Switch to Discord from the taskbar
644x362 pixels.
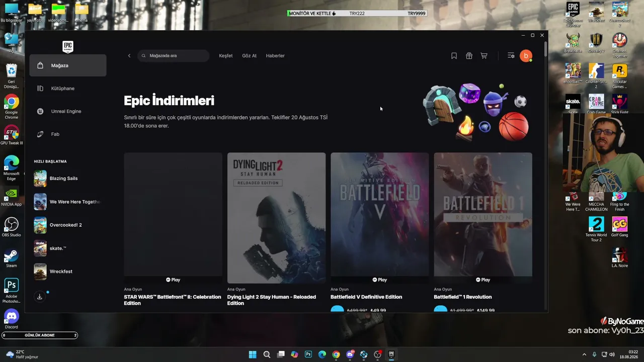click(x=350, y=354)
